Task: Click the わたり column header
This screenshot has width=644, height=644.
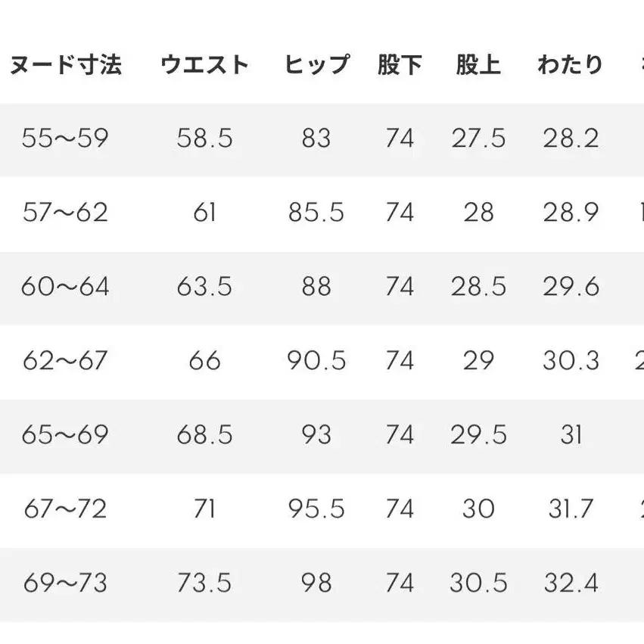Action: tap(570, 65)
